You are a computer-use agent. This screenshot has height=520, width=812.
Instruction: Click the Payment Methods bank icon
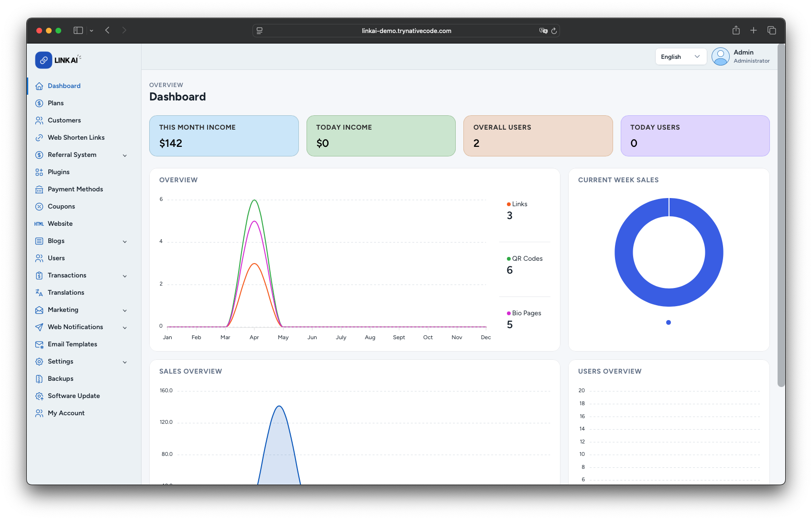(x=39, y=189)
